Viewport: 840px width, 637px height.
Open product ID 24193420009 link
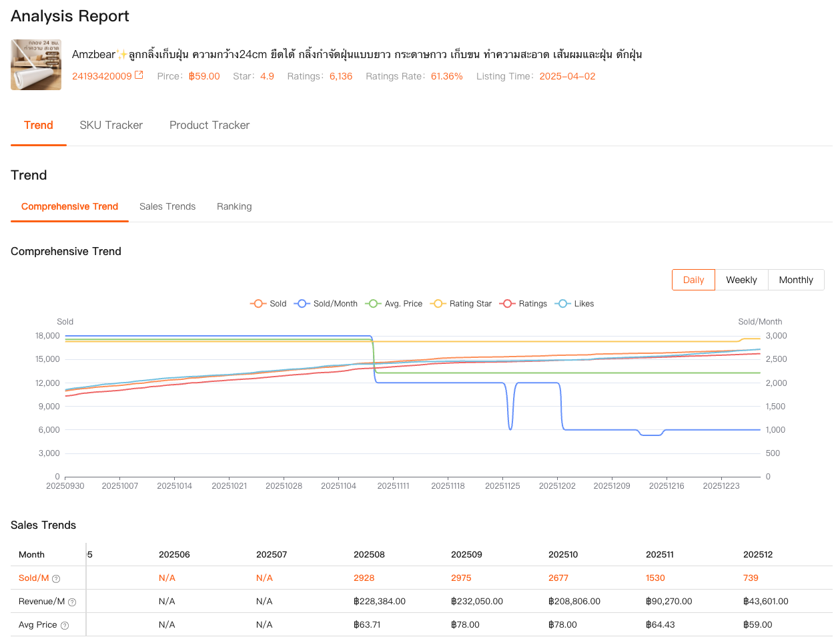tap(102, 76)
